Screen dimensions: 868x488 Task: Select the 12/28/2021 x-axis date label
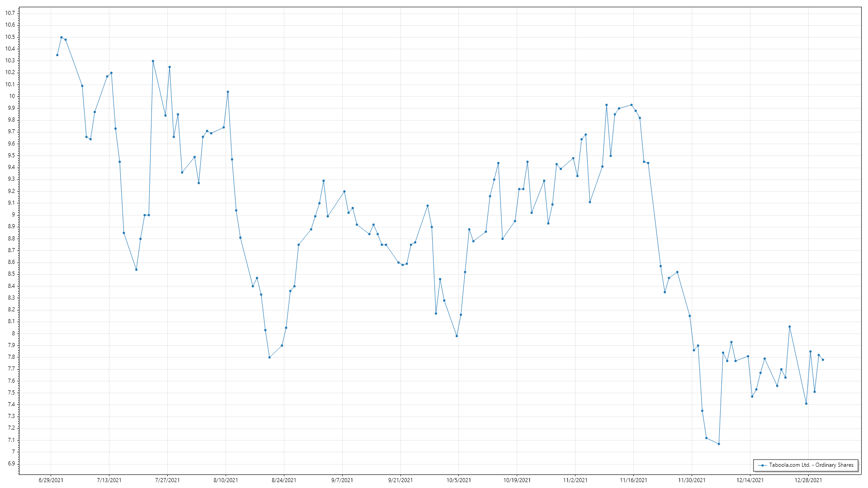[x=808, y=480]
